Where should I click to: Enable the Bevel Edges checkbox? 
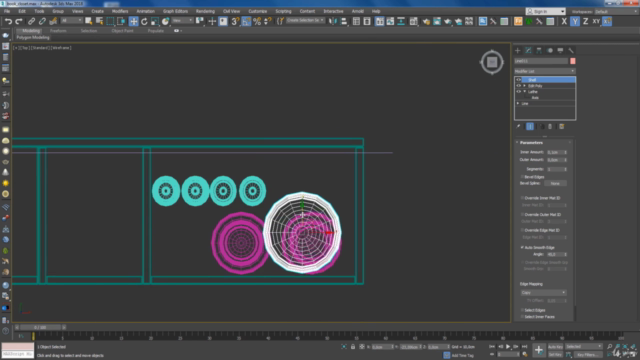point(522,177)
